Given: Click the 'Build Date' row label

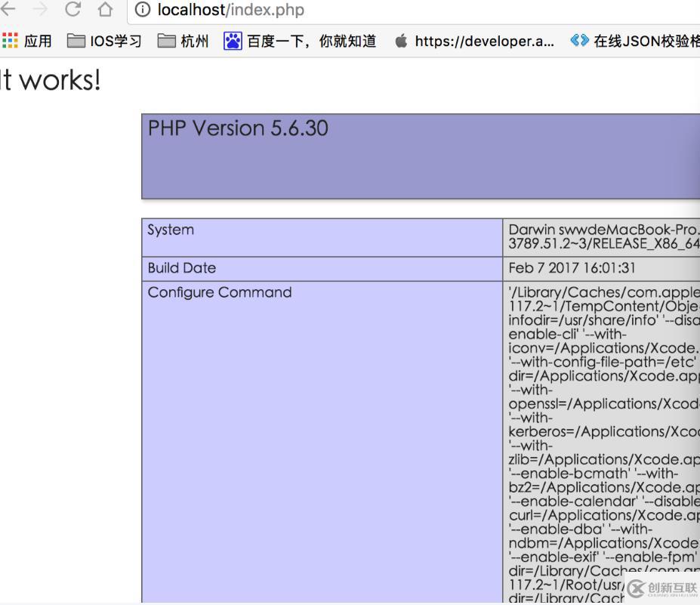Looking at the screenshot, I should [182, 268].
